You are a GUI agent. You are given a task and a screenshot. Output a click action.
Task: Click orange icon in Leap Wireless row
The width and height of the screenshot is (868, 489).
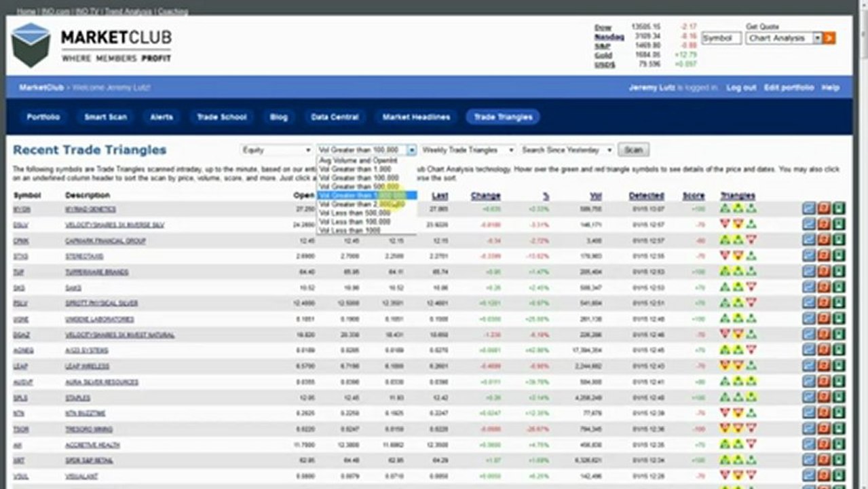pos(824,366)
